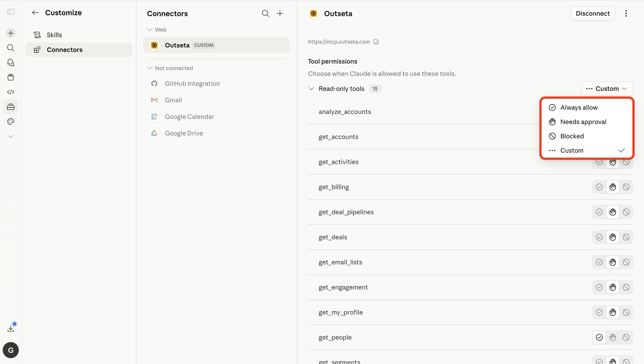This screenshot has width=644, height=364.
Task: Open the Connectors section in Customize
Action: click(x=79, y=50)
